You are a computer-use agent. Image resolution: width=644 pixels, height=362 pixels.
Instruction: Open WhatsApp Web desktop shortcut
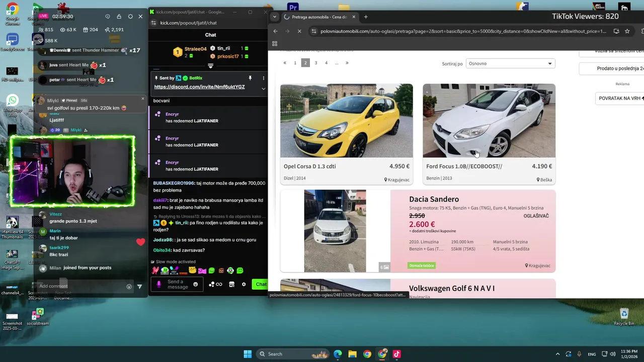(13, 105)
